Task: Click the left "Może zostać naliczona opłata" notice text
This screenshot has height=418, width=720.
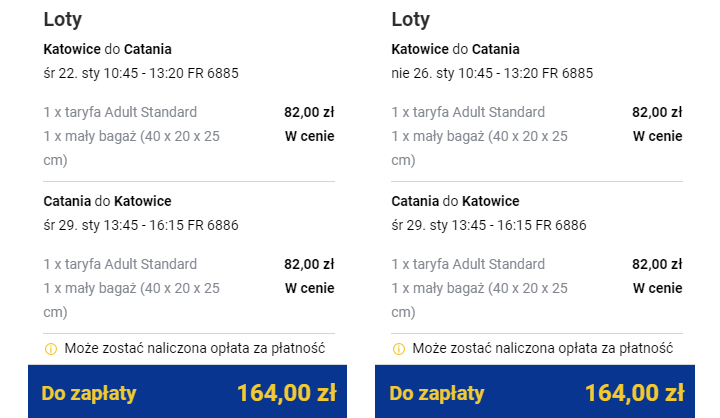Action: [x=195, y=349]
